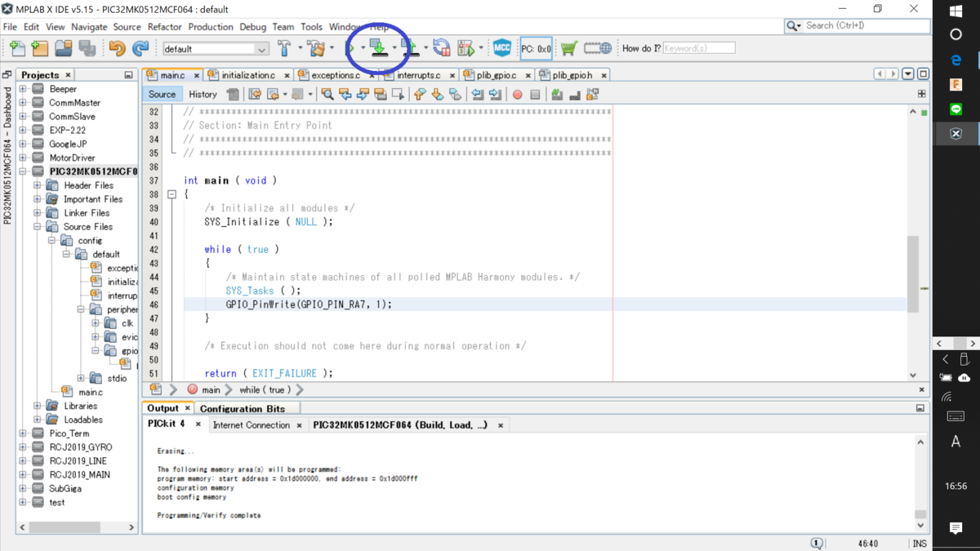Open the dropdown arrow next to the Build hammer
Screen dimensions: 980x551
point(300,49)
